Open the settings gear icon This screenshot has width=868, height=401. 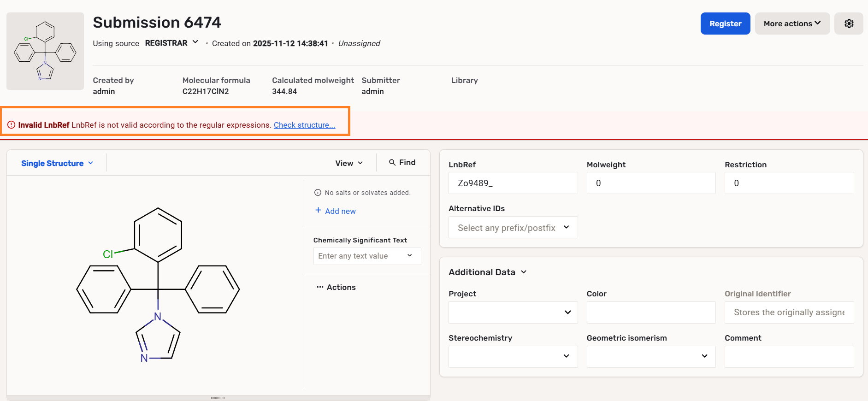pos(849,24)
